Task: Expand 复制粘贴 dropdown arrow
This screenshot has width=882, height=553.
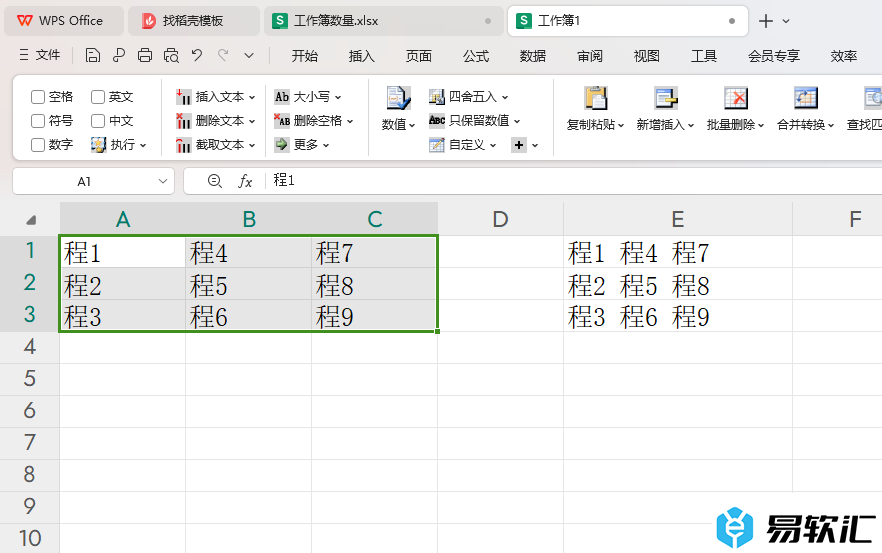Action: (621, 125)
